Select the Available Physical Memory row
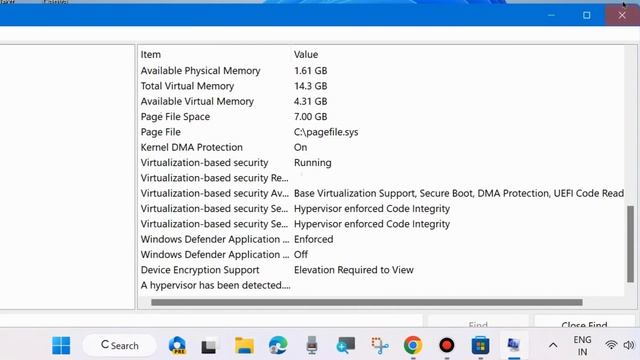Image resolution: width=640 pixels, height=360 pixels. click(381, 71)
